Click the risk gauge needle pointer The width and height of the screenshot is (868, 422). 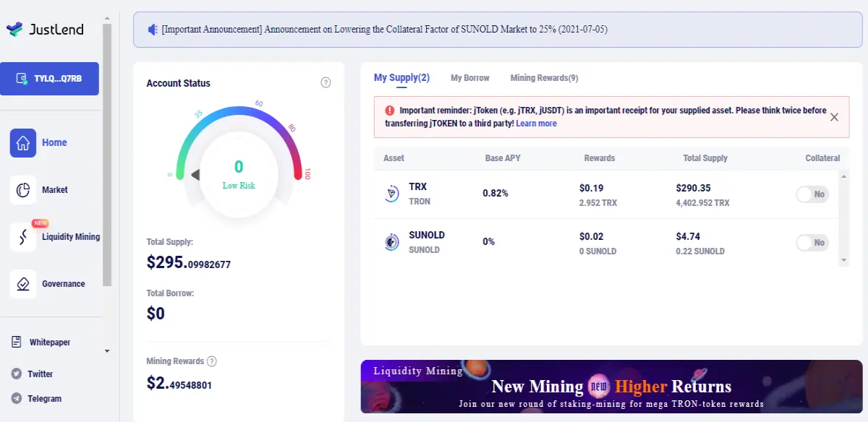pos(195,174)
